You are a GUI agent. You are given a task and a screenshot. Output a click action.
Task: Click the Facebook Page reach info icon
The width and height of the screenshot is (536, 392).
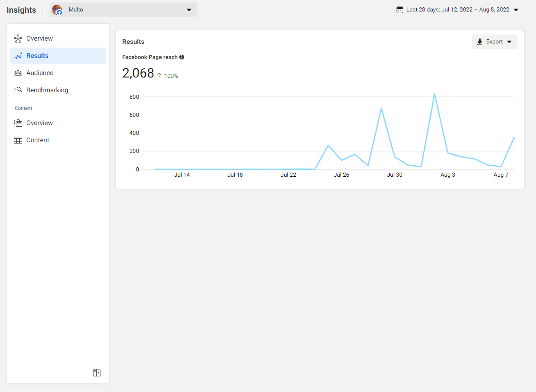pos(182,57)
